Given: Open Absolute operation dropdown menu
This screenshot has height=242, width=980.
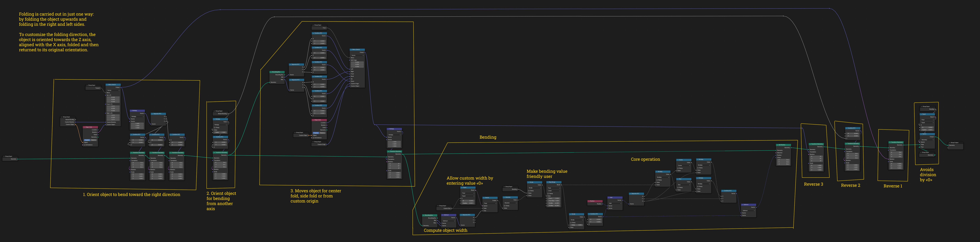Looking at the screenshot, I should tap(510, 203).
